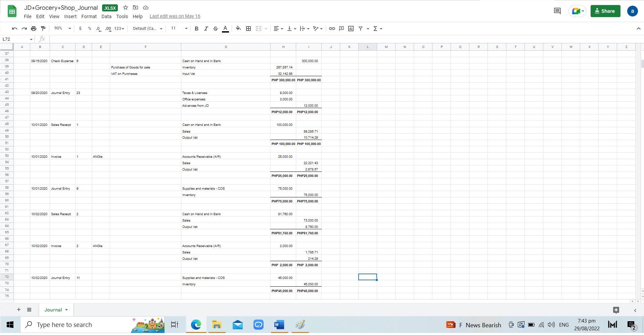The width and height of the screenshot is (644, 335).
Task: Open the 'Last edit was on May 16' link
Action: coord(175,16)
